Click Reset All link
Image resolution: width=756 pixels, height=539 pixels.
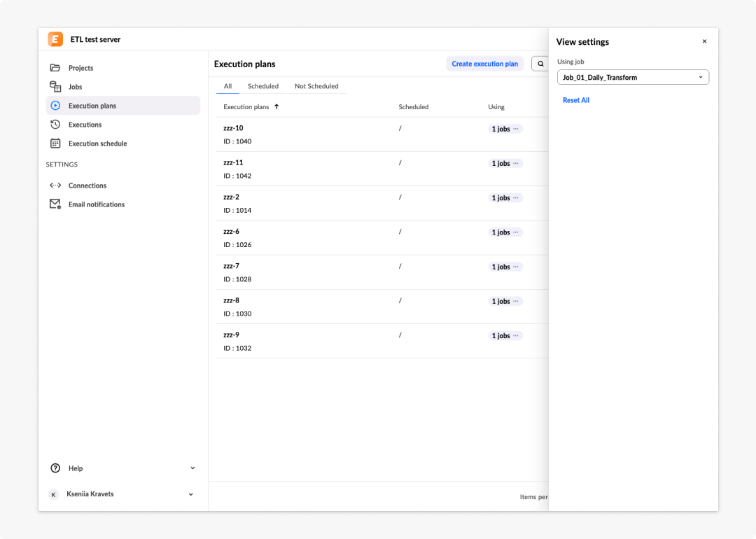[575, 100]
